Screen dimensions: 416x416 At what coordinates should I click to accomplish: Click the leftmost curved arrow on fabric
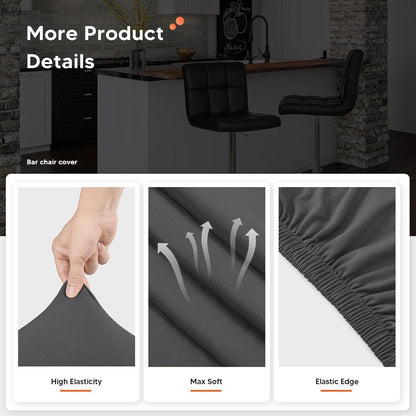point(174,272)
